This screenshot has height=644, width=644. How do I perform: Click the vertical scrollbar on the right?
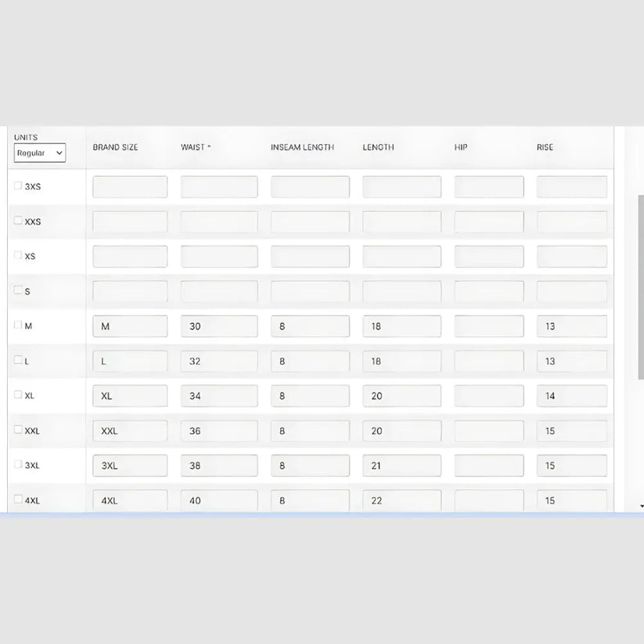pos(641,313)
